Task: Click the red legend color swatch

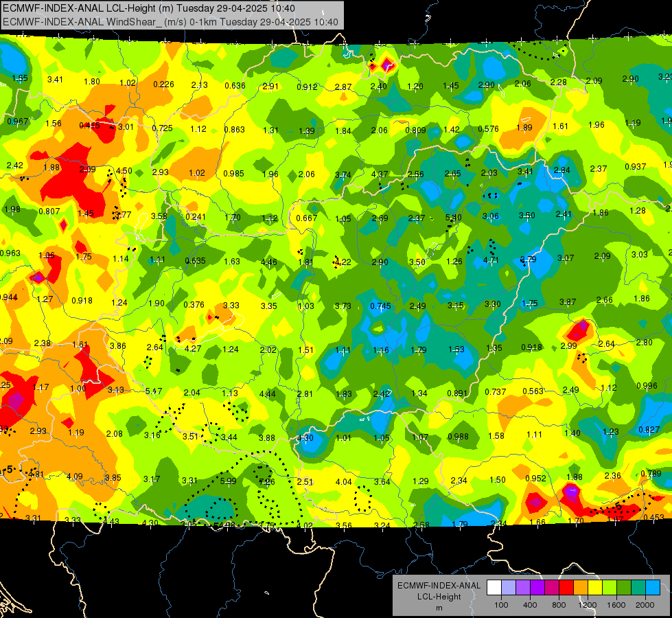Action: pos(566,588)
